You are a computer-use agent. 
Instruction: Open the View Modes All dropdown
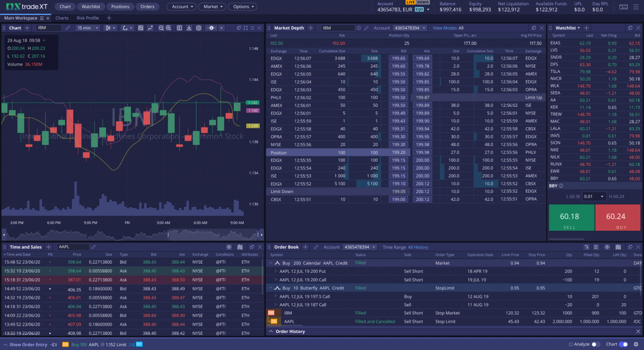(448, 28)
